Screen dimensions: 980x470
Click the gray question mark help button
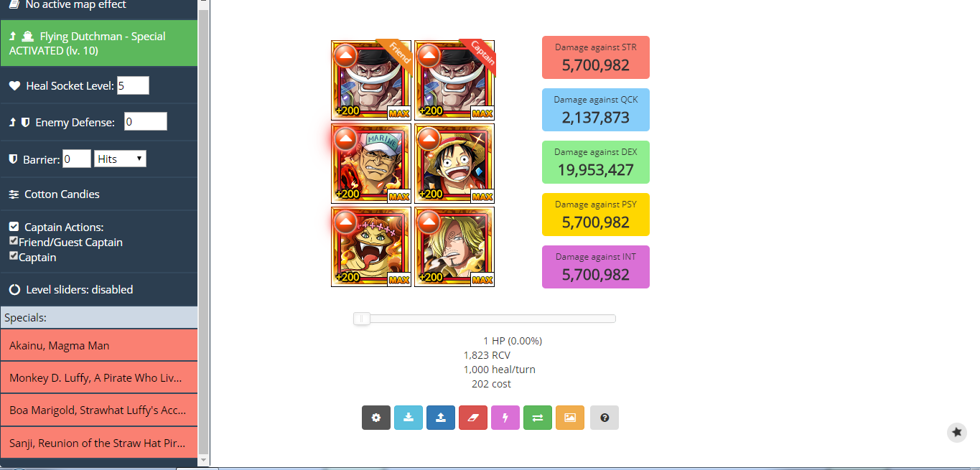point(604,418)
